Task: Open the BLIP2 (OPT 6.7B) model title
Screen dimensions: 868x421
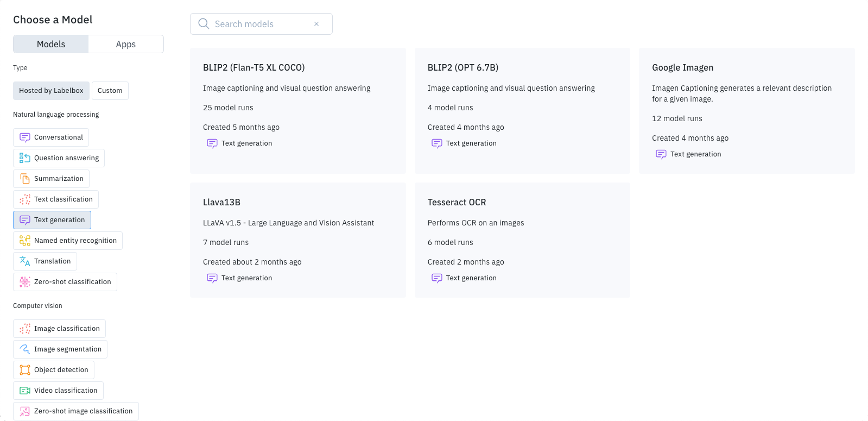Action: 463,68
